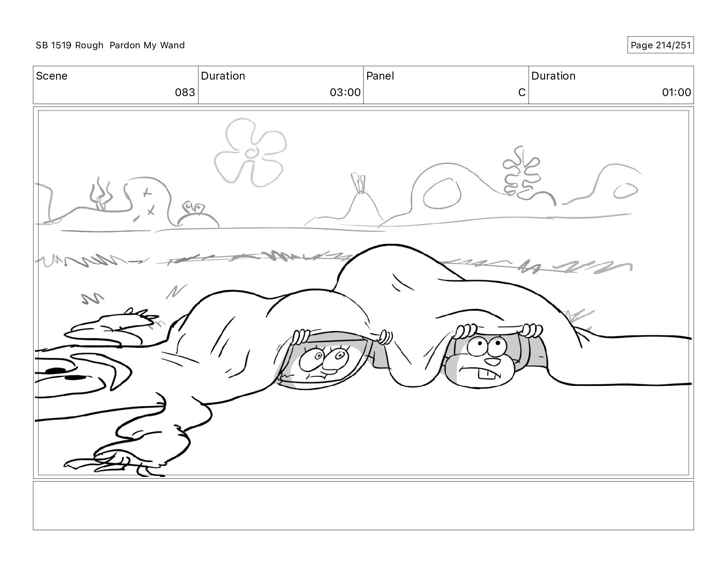Click the Duration label beside the Scene cell
The width and height of the screenshot is (728, 563).
point(223,76)
